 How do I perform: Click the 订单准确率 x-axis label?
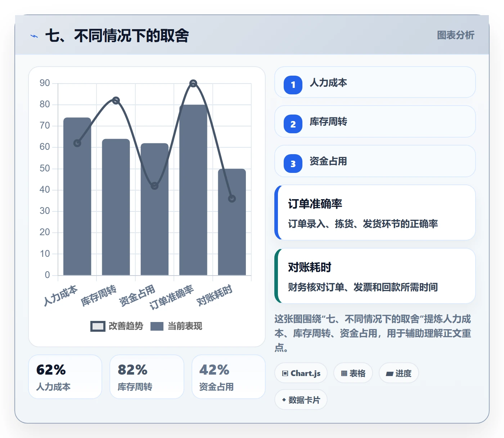pyautogui.click(x=171, y=298)
